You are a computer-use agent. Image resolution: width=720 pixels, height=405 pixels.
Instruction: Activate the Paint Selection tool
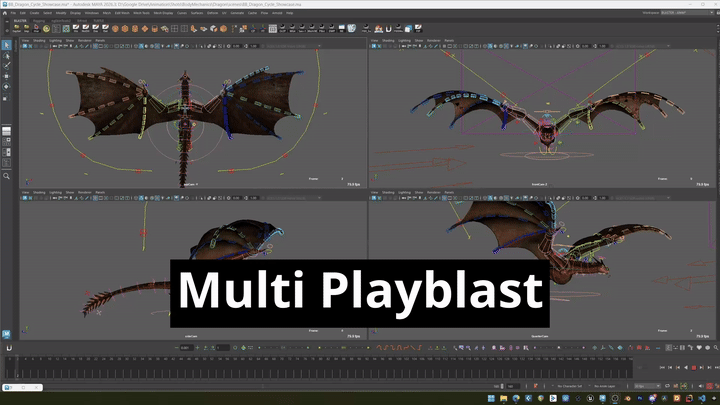pyautogui.click(x=6, y=66)
